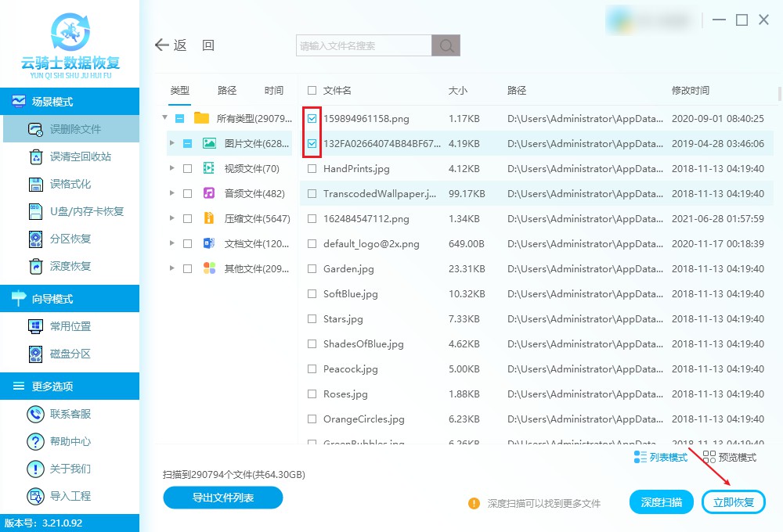
Task: Switch to the 路径 tab
Action: (x=227, y=91)
